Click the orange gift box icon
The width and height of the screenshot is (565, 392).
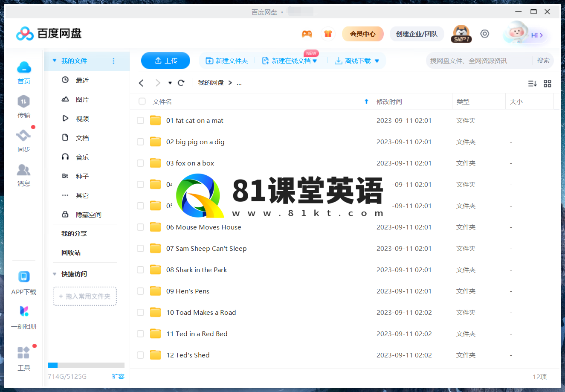tap(328, 34)
